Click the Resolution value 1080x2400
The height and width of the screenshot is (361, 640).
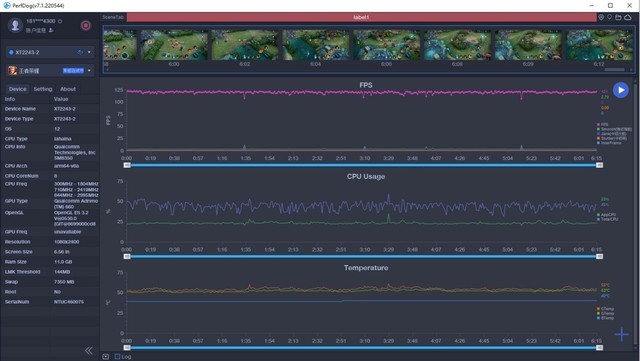[x=67, y=242]
